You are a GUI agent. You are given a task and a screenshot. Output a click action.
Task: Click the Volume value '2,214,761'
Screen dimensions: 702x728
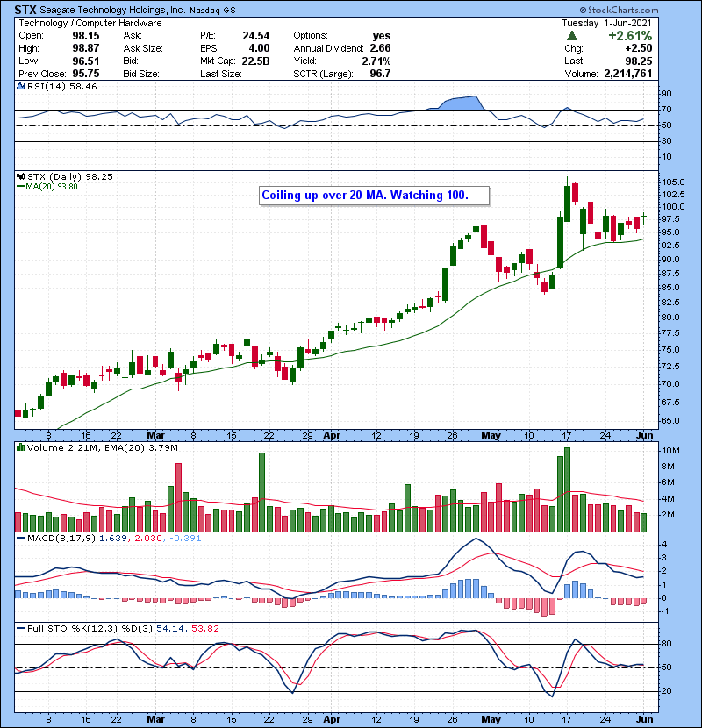pyautogui.click(x=628, y=74)
